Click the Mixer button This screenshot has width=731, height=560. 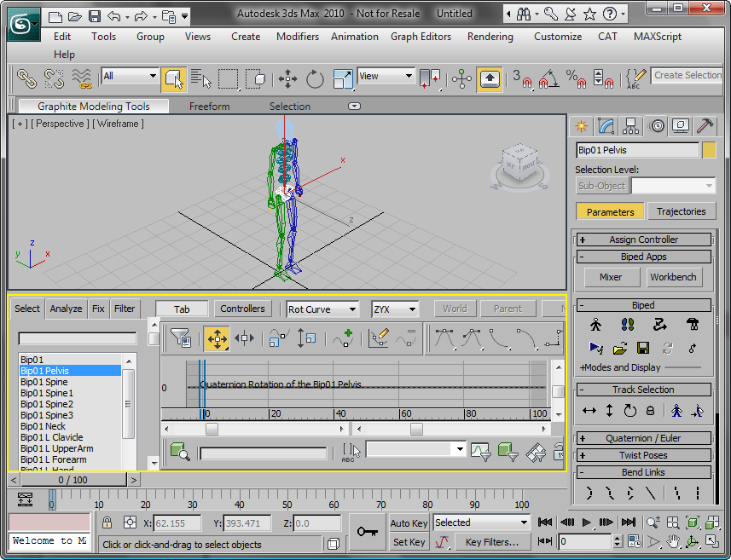coord(611,277)
